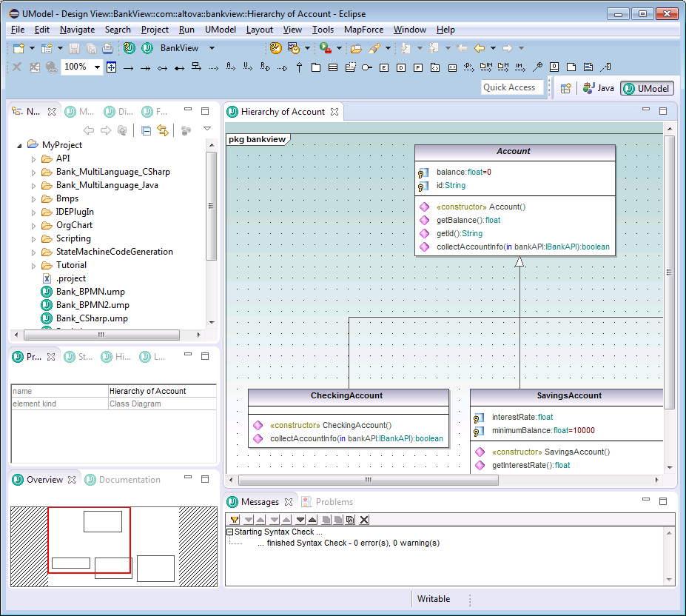Toggle Link with Editor in Navigator
Viewport: 686px width, 616px height.
162,131
